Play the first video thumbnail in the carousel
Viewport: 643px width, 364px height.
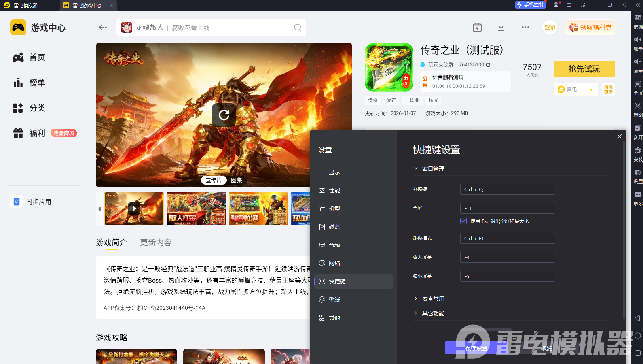[x=134, y=209]
